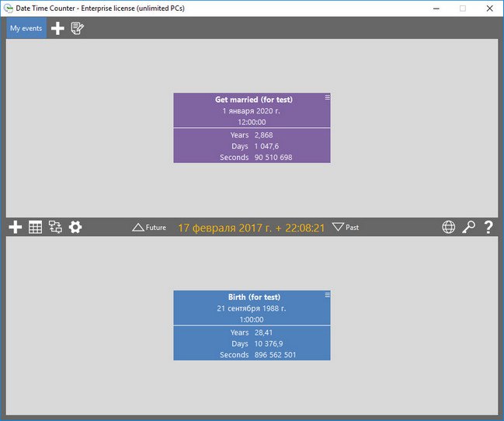Switch to the My events tab
The image size is (504, 421).
[x=26, y=28]
